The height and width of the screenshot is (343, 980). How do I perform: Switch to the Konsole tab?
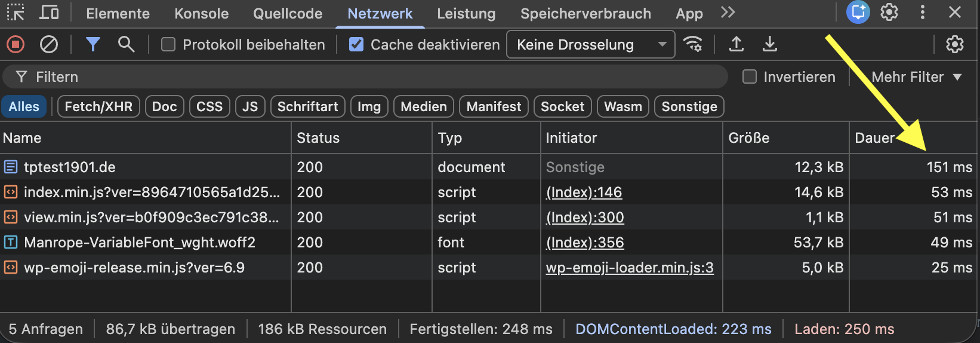point(201,13)
